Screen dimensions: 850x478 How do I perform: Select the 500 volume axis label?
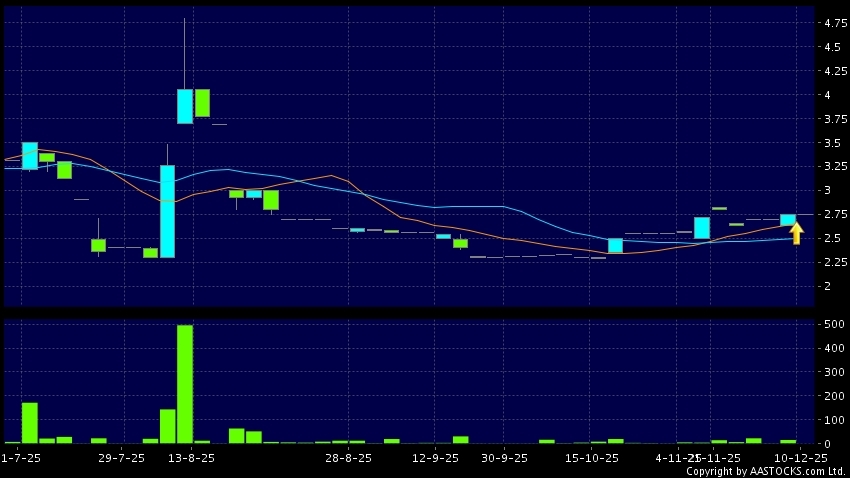click(831, 325)
